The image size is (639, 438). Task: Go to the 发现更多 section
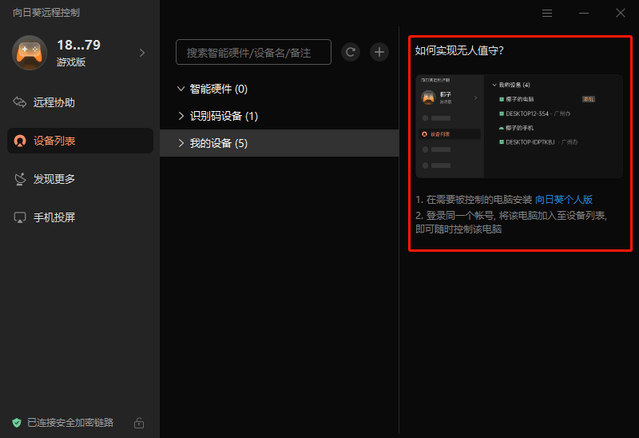click(x=54, y=179)
